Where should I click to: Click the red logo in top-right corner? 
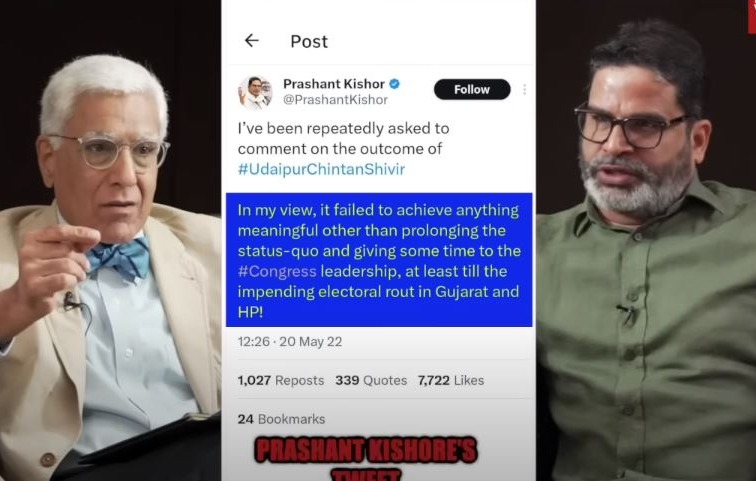[752, 16]
